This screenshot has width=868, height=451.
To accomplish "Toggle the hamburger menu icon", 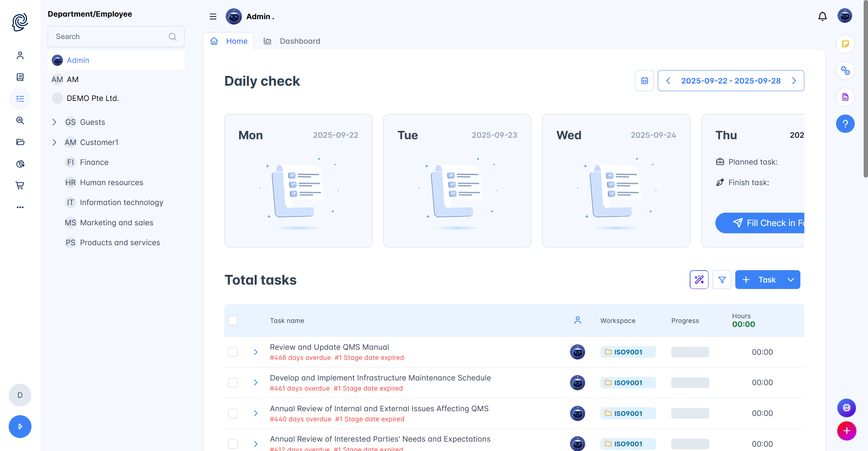I will pyautogui.click(x=213, y=17).
